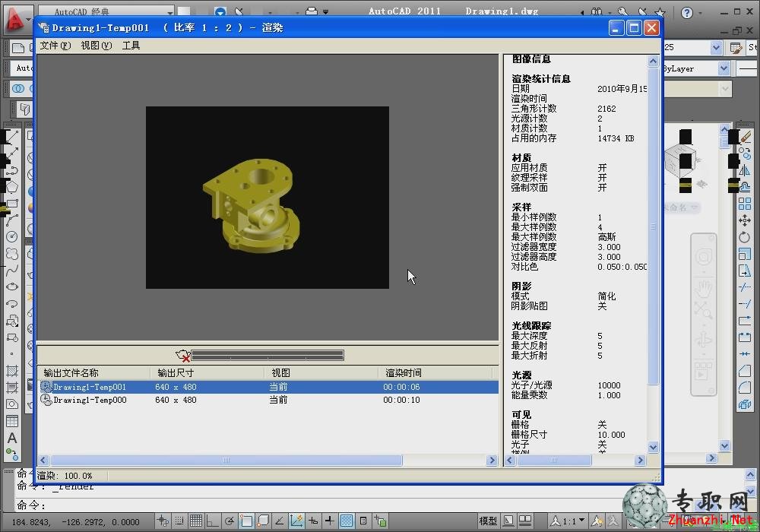Sort by 视图 column header
760x532 pixels.
click(x=321, y=372)
